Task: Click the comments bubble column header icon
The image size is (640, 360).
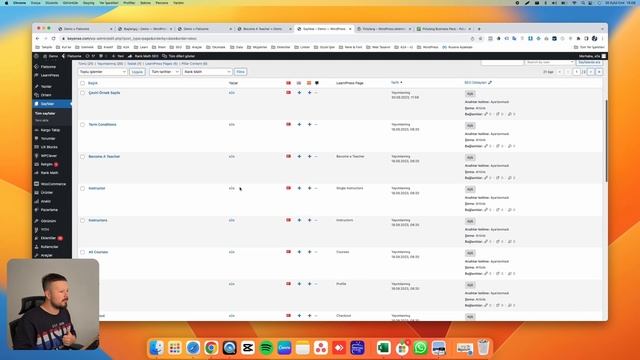Action: click(317, 83)
